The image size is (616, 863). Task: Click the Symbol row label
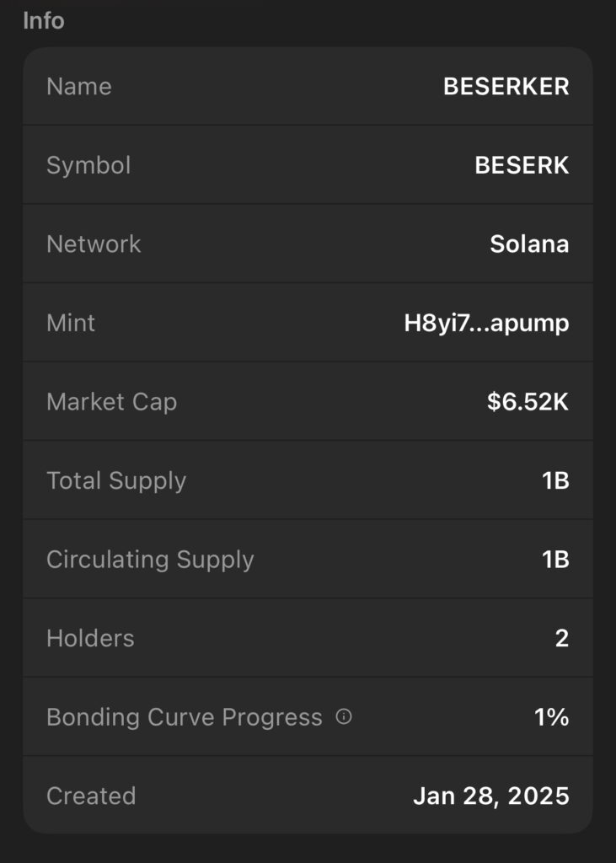[x=88, y=165]
